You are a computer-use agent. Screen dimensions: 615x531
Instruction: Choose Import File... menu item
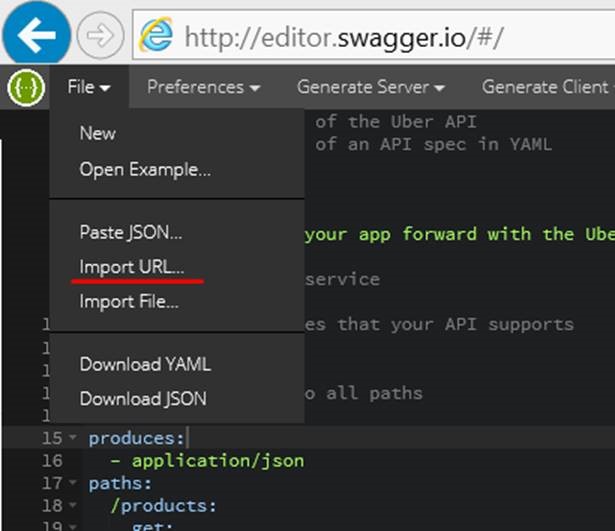129,302
